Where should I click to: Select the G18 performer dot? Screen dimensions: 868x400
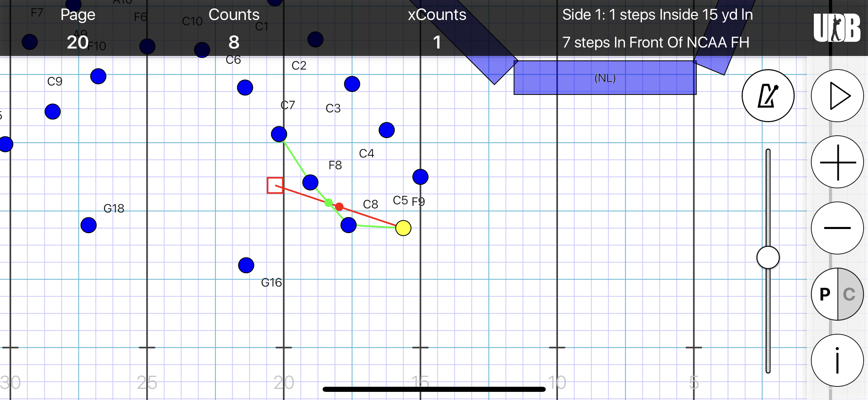coord(89,225)
